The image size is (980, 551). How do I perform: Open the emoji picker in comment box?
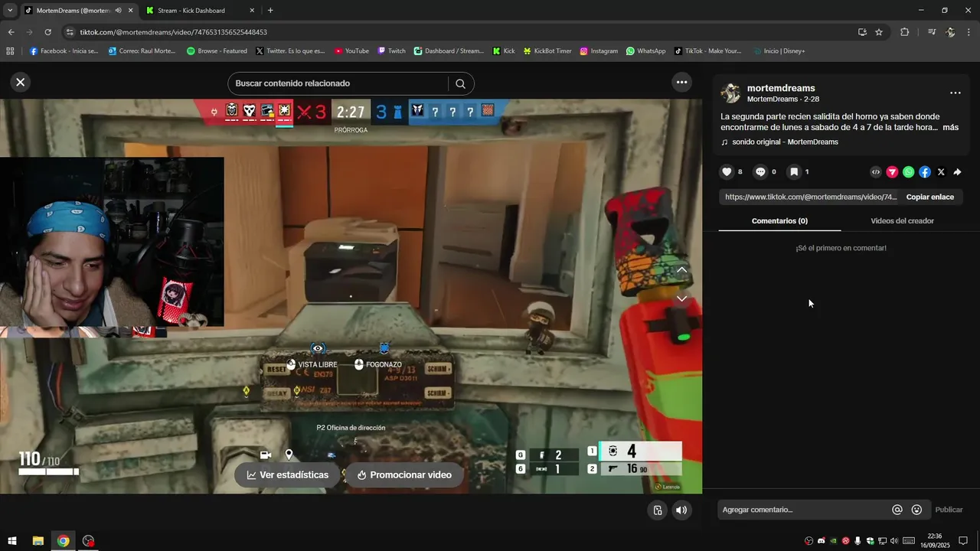(916, 510)
